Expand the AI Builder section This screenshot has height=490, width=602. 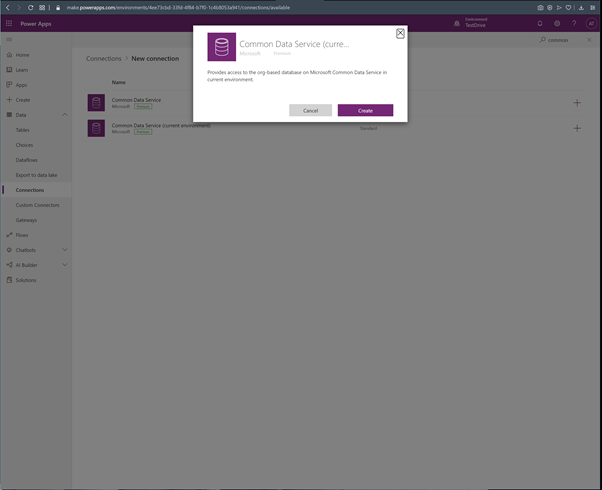pos(65,265)
